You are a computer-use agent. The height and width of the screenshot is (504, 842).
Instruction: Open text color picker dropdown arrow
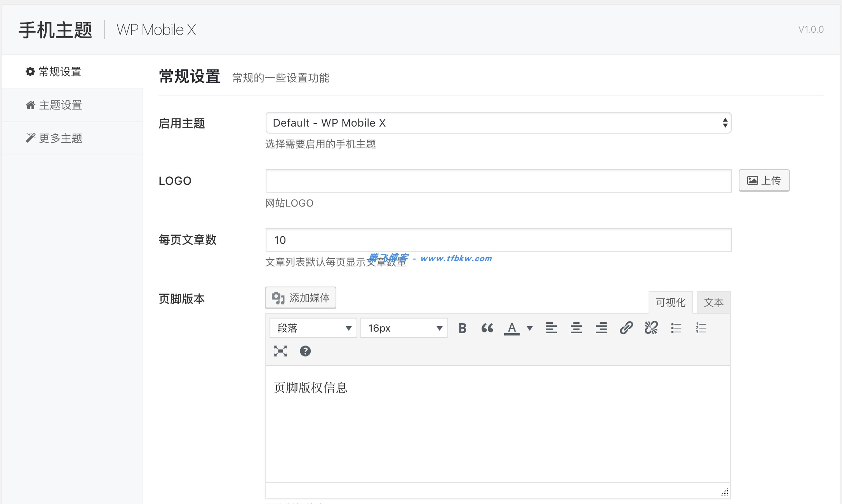pos(529,328)
